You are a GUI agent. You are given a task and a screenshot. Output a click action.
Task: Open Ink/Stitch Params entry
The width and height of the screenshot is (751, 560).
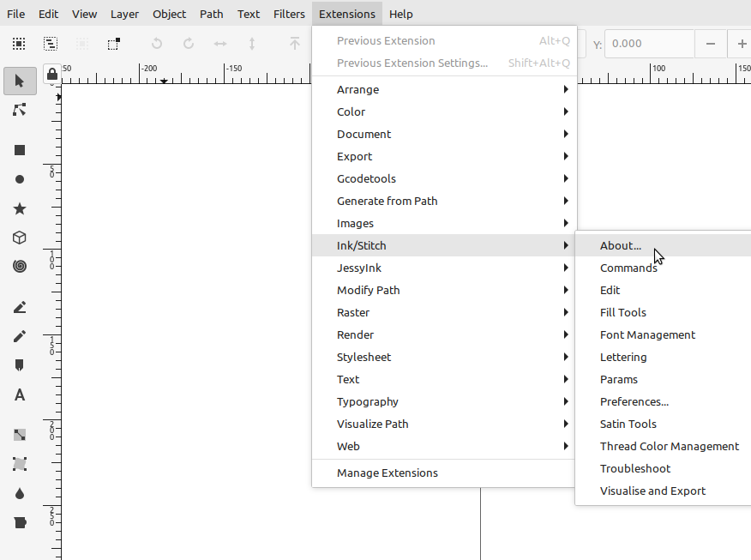(x=619, y=379)
